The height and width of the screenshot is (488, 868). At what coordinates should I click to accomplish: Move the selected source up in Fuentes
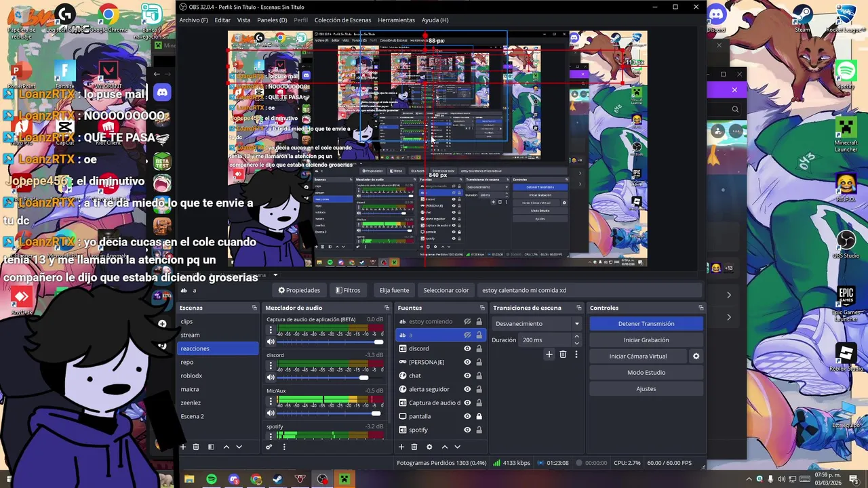(445, 447)
